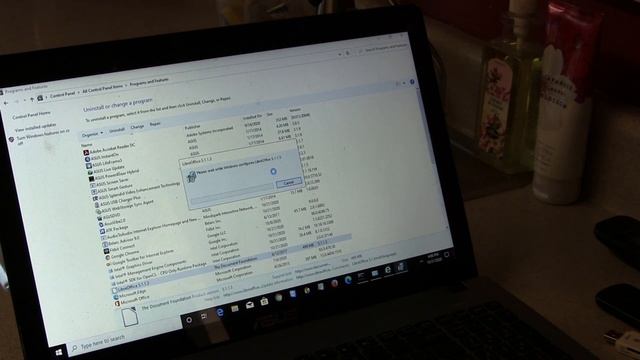This screenshot has height=360, width=640.
Task: Select the ASUS PowerGear Hybrid row
Action: pos(115,175)
